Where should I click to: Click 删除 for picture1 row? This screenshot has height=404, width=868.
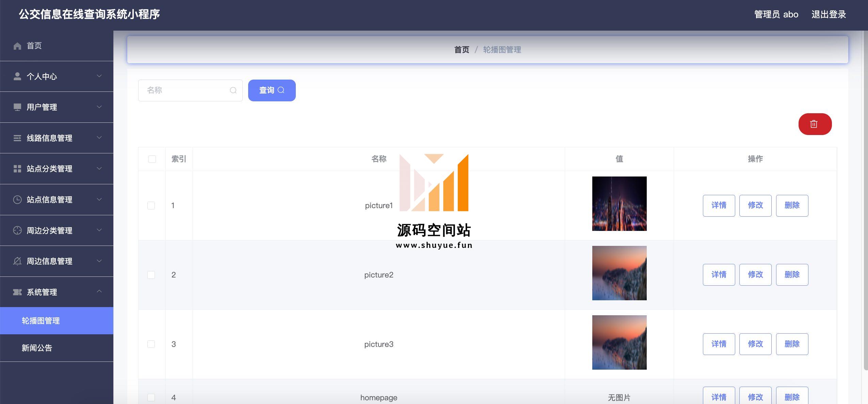pyautogui.click(x=792, y=205)
